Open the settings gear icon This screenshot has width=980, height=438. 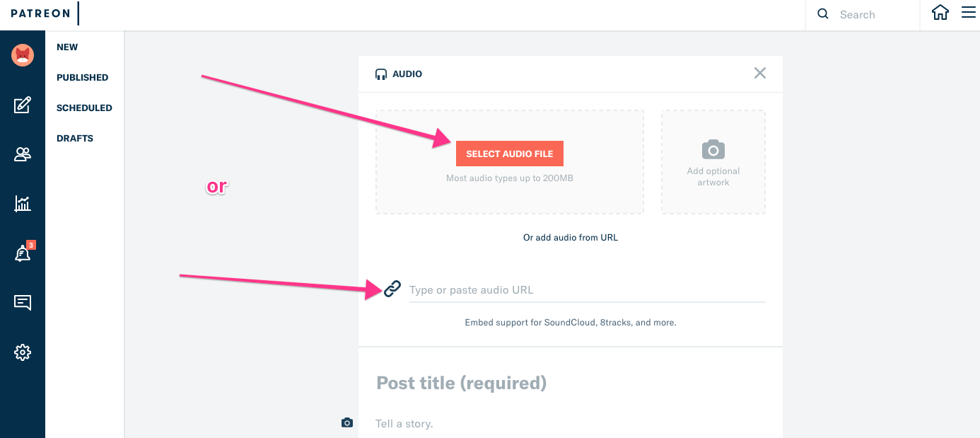[x=23, y=352]
